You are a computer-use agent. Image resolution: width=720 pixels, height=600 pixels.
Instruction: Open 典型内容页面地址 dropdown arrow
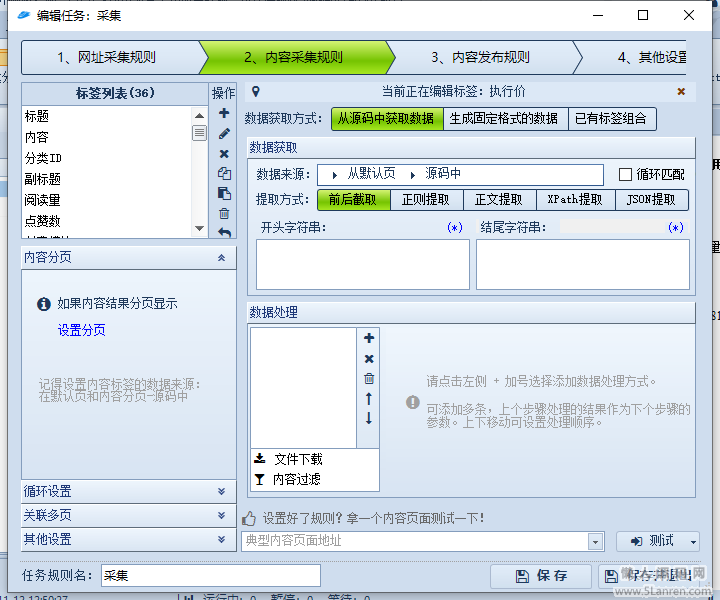pyautogui.click(x=595, y=542)
